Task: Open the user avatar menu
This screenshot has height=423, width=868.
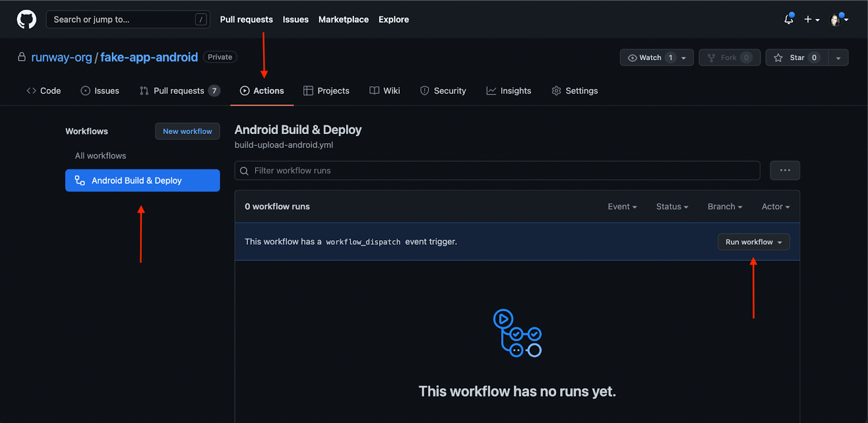Action: pyautogui.click(x=839, y=20)
